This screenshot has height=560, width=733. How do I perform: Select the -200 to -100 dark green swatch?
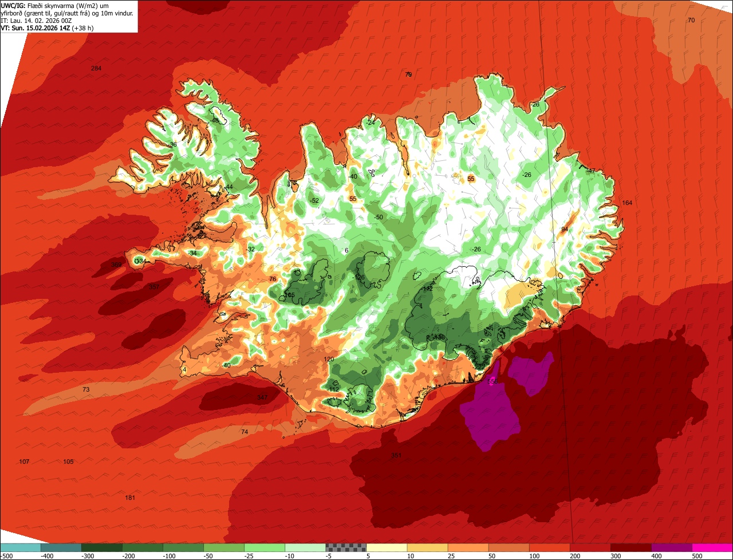tap(143, 547)
